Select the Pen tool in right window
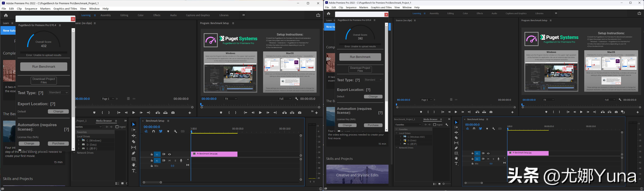Screen dimensions: 644x191 click(x=456, y=148)
